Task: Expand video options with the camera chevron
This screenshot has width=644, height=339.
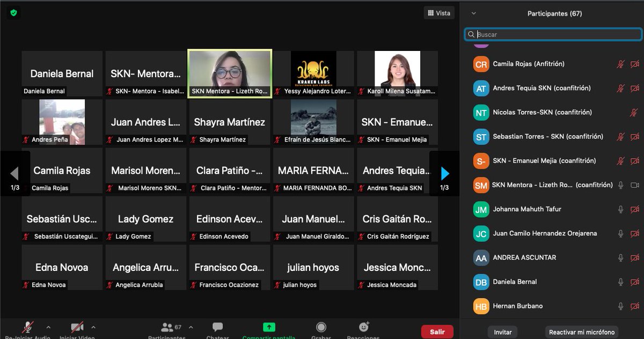Action: tap(93, 326)
